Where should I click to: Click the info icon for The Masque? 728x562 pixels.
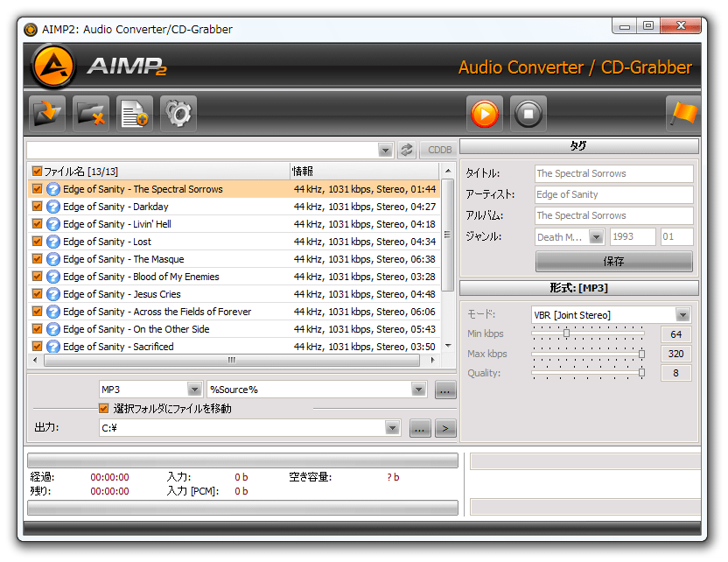coord(53,259)
